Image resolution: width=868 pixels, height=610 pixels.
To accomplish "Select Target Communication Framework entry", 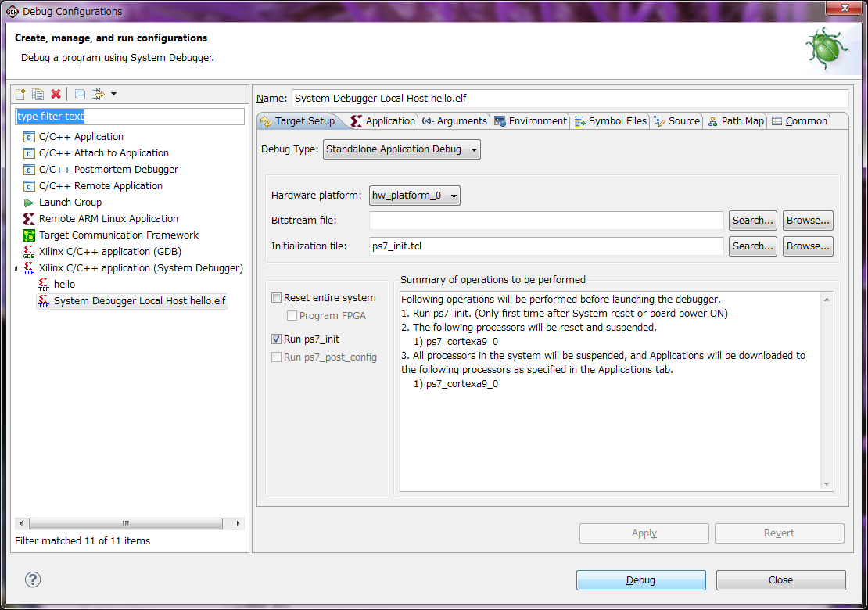I will (x=118, y=235).
